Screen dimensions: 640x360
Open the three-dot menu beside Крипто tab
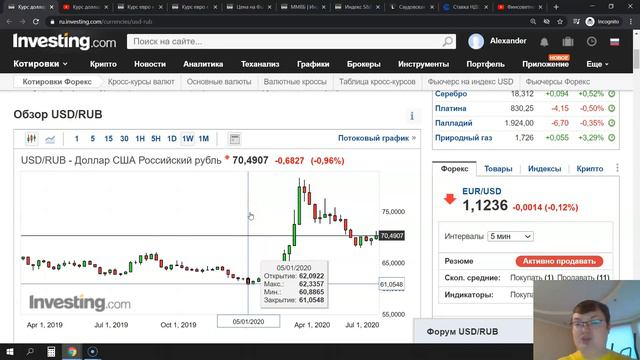pos(617,168)
